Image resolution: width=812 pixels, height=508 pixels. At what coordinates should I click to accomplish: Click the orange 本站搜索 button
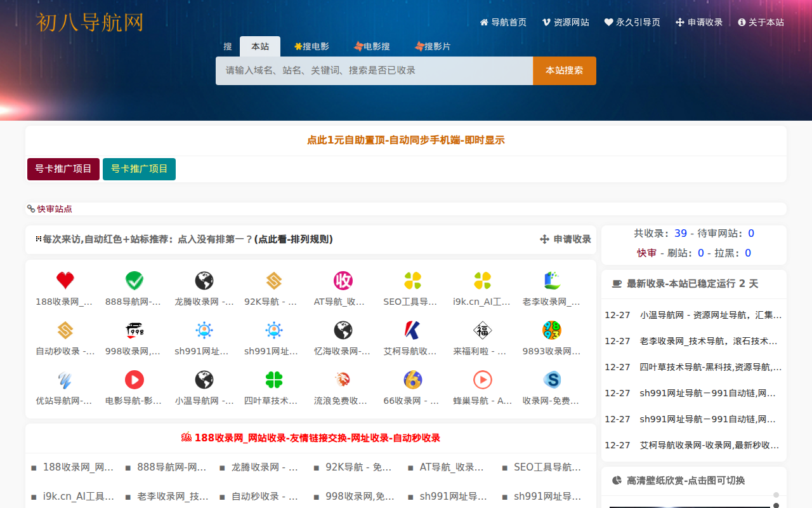click(x=564, y=70)
